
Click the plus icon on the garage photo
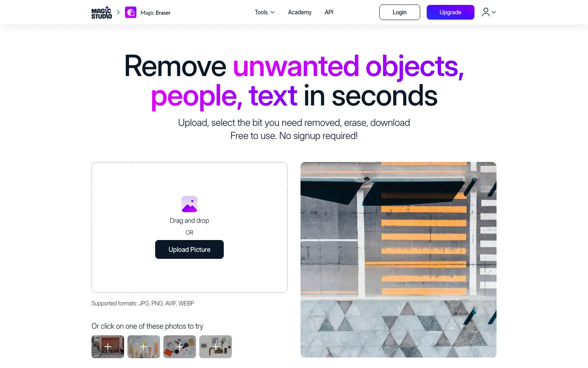[108, 347]
